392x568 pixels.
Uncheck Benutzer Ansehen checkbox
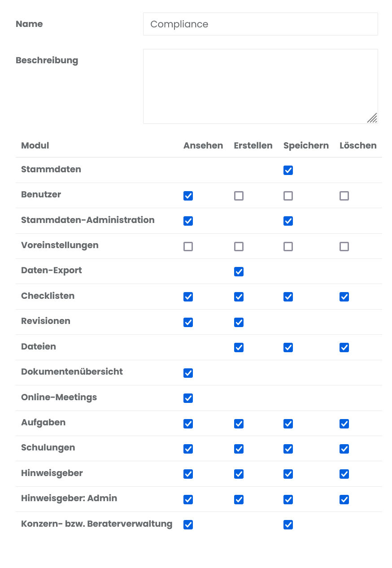coord(188,196)
